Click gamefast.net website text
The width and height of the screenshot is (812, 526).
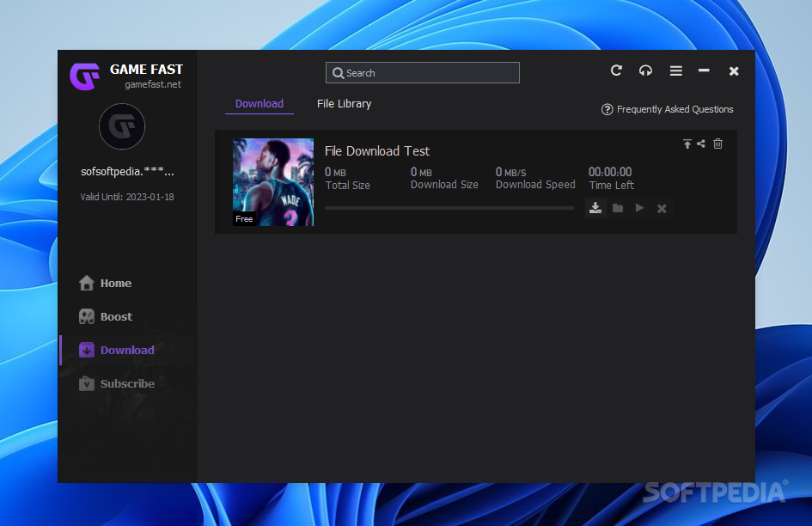pyautogui.click(x=153, y=84)
